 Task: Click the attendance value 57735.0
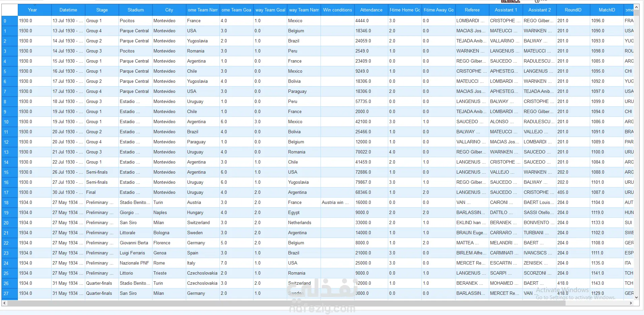click(x=371, y=102)
